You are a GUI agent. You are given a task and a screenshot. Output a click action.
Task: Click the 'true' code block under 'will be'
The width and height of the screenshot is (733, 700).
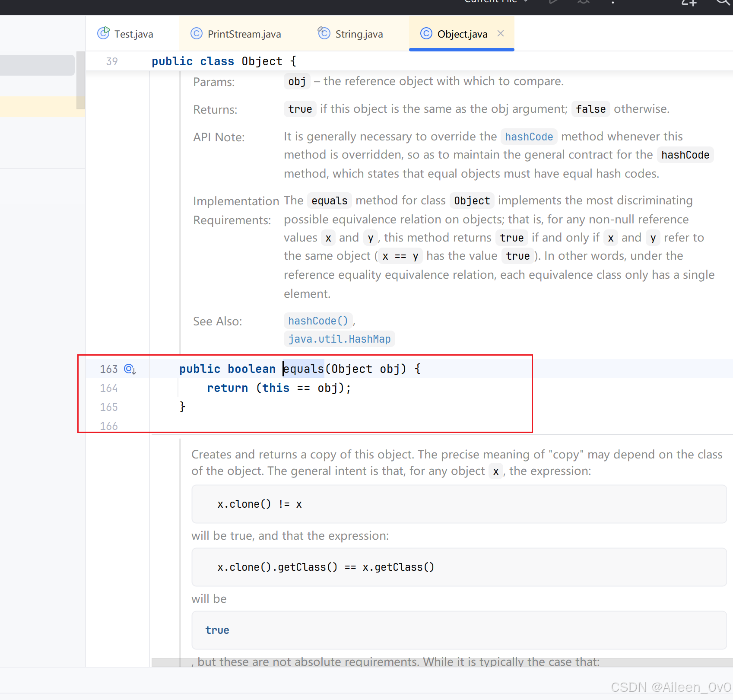click(459, 630)
